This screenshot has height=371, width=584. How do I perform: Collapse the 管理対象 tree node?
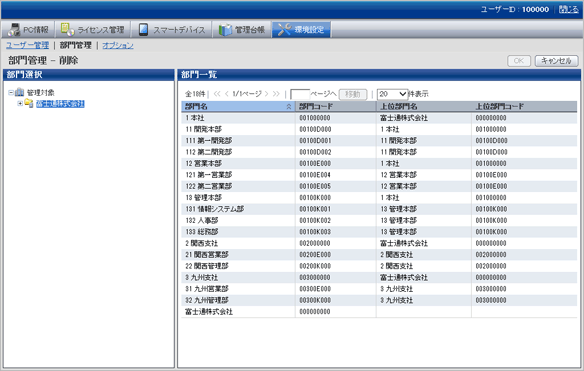[x=11, y=92]
